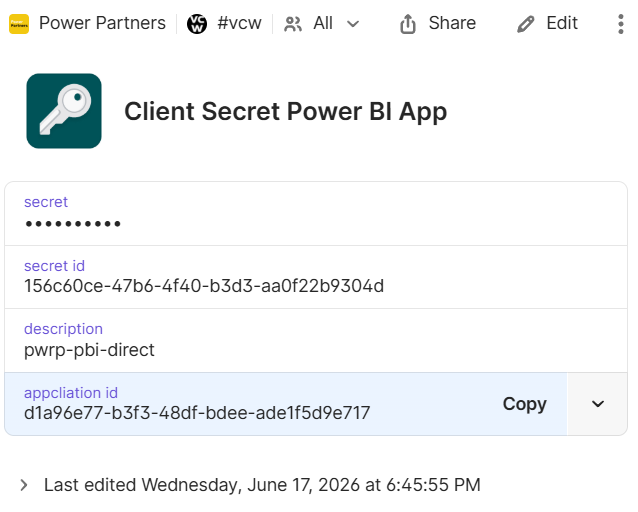Open the dropdown arrow beside the Copy button
The width and height of the screenshot is (638, 512).
[598, 404]
